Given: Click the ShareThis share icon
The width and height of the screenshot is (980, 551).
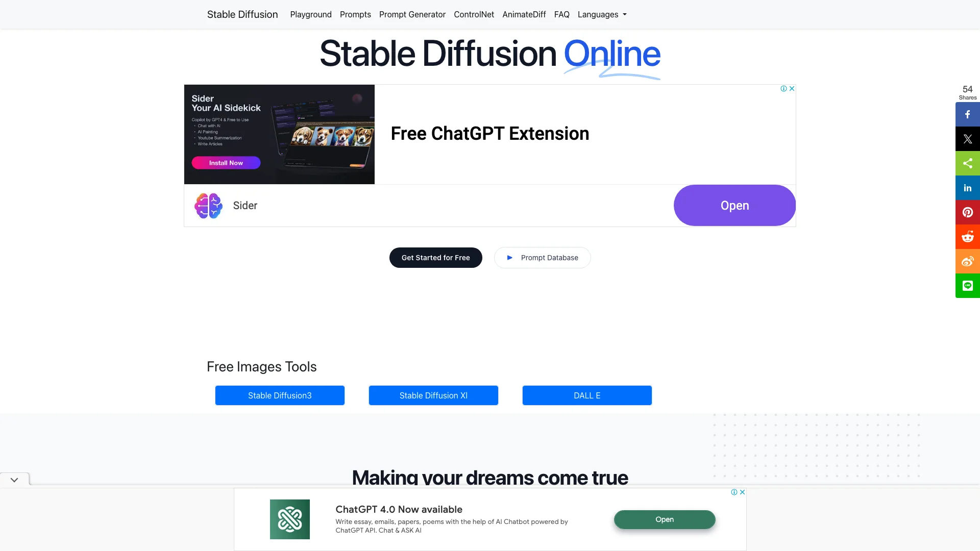Looking at the screenshot, I should point(967,163).
